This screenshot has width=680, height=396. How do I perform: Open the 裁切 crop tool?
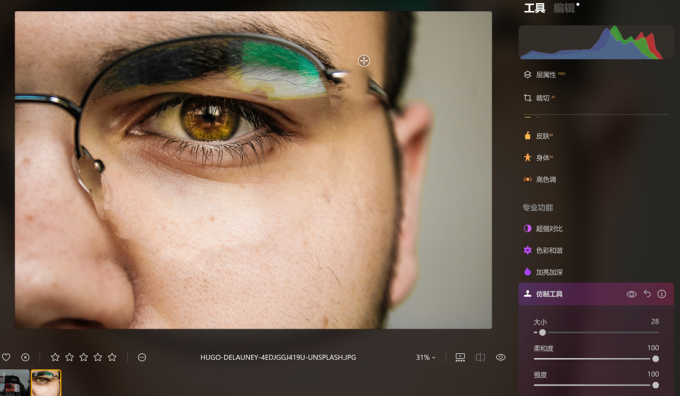coord(539,98)
